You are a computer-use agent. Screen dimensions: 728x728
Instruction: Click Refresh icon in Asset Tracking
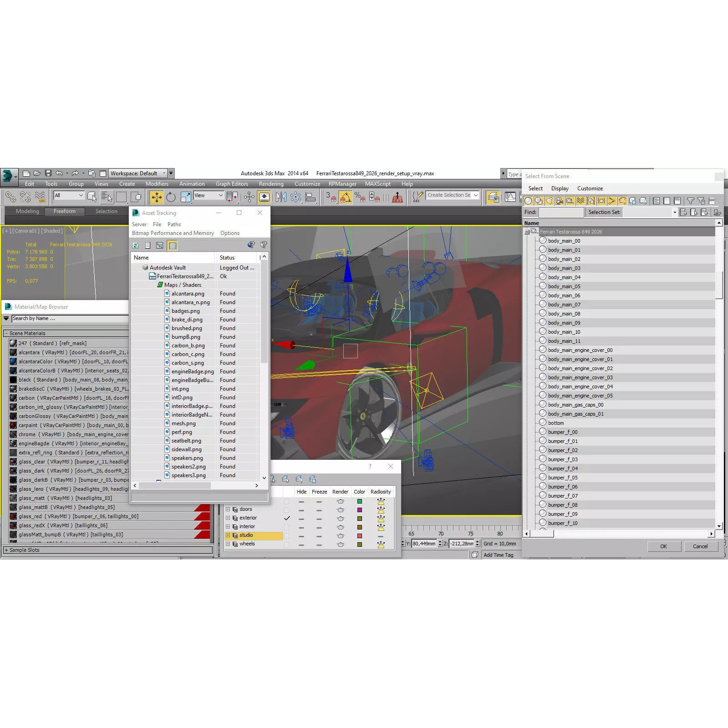click(x=136, y=245)
